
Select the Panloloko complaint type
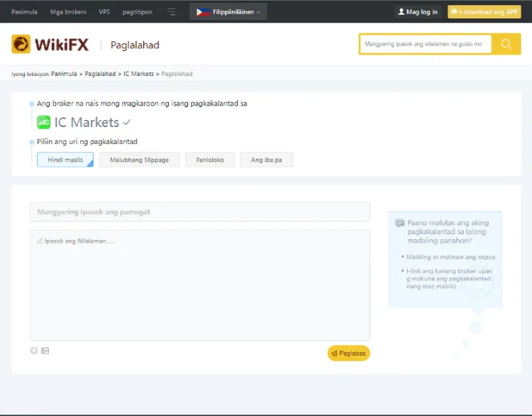pyautogui.click(x=210, y=160)
